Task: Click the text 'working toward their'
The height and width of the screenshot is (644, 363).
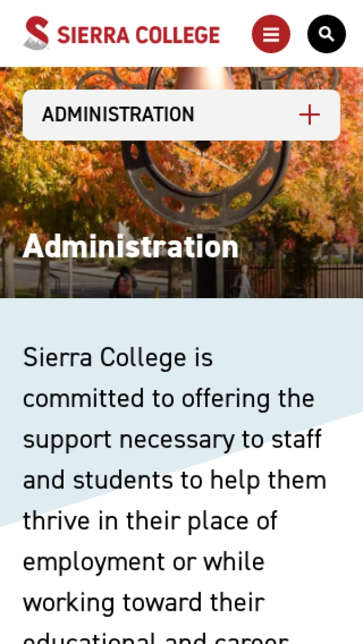Action: coord(143,602)
